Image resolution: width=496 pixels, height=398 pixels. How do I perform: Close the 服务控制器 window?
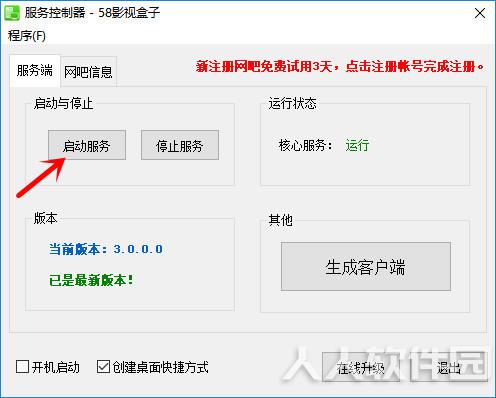pos(480,13)
